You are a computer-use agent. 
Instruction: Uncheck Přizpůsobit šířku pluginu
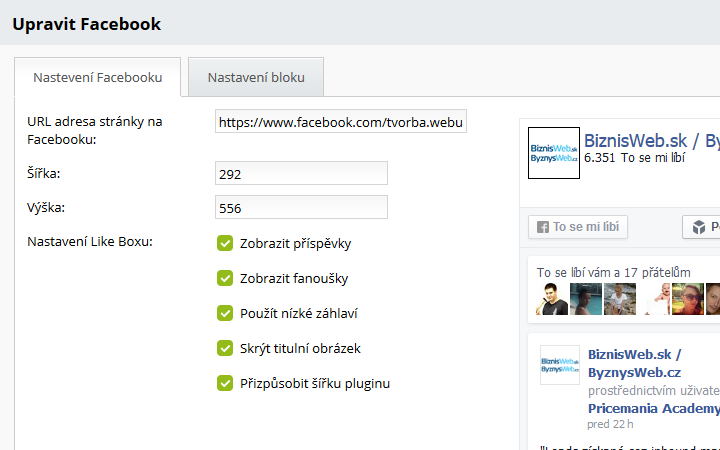[225, 383]
